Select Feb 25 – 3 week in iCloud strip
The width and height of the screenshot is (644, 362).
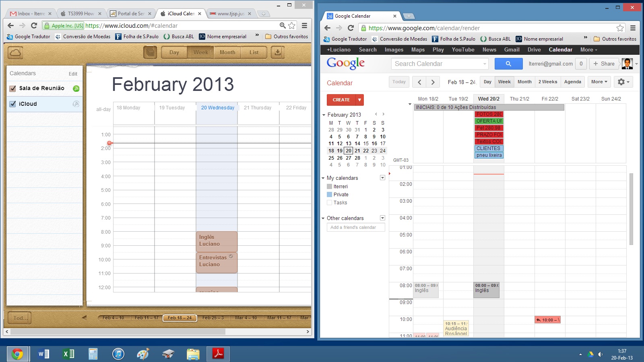(x=213, y=318)
